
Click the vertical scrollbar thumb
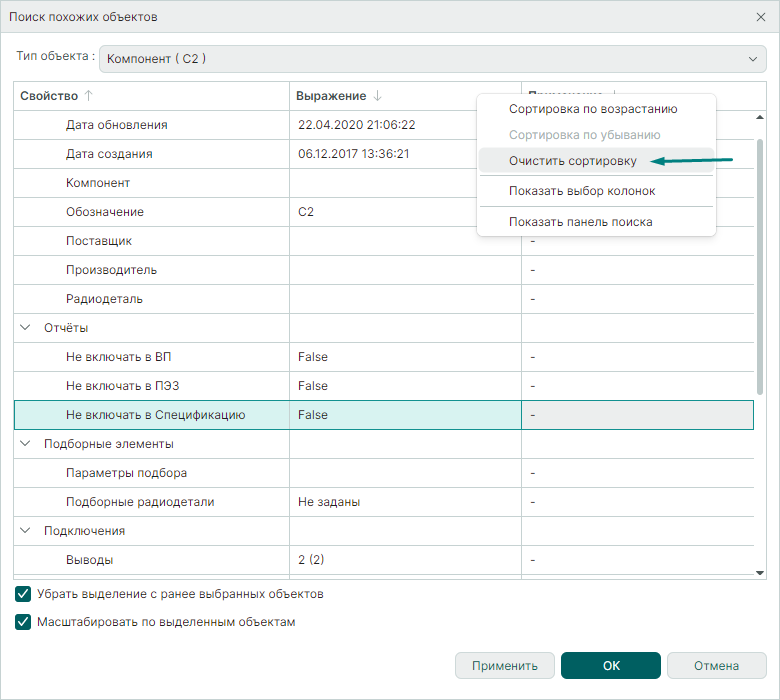click(x=761, y=260)
